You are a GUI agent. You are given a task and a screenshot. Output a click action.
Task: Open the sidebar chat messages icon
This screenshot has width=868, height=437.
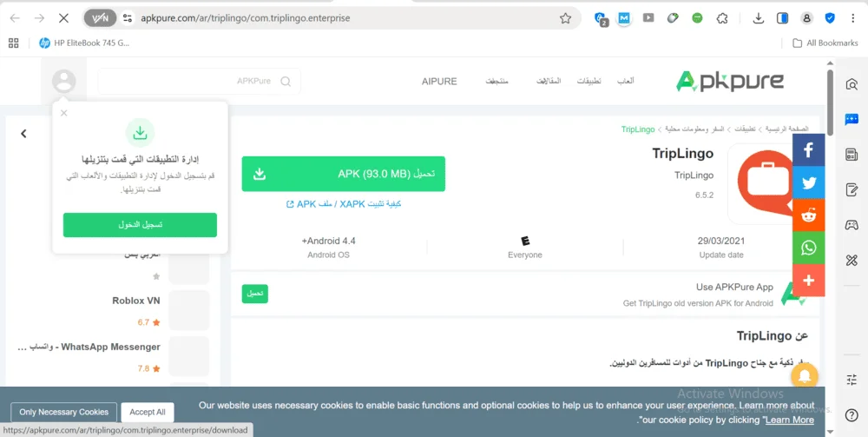point(852,120)
